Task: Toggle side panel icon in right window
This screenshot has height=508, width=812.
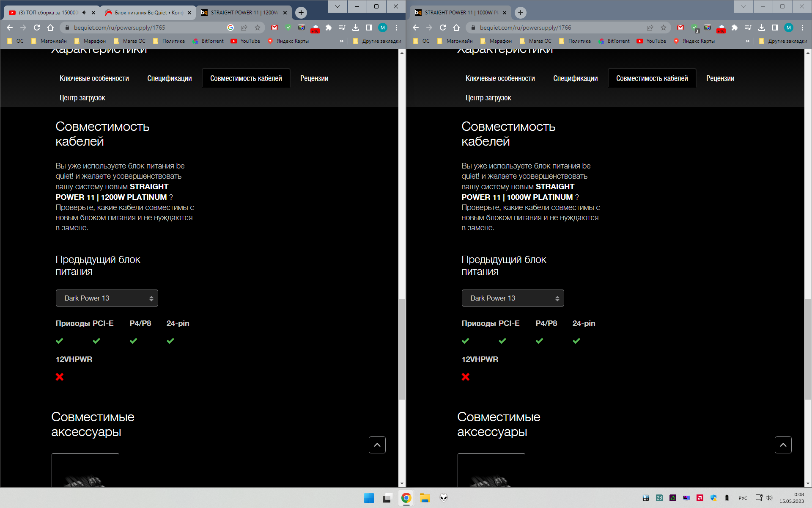Action: [775, 28]
